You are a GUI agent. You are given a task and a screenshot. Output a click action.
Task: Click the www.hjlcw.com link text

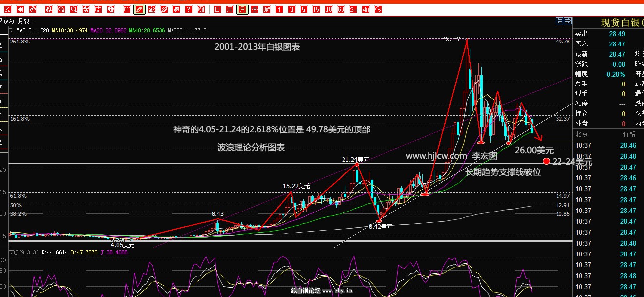click(x=436, y=156)
